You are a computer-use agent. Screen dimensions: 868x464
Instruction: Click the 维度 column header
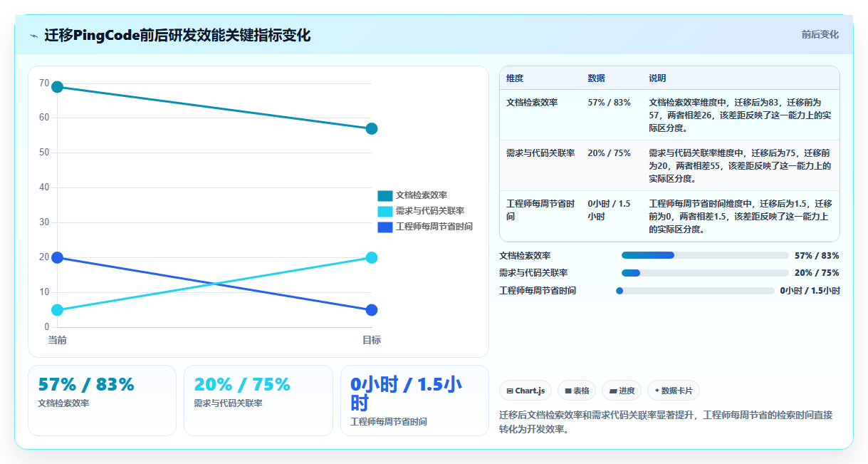click(x=515, y=78)
